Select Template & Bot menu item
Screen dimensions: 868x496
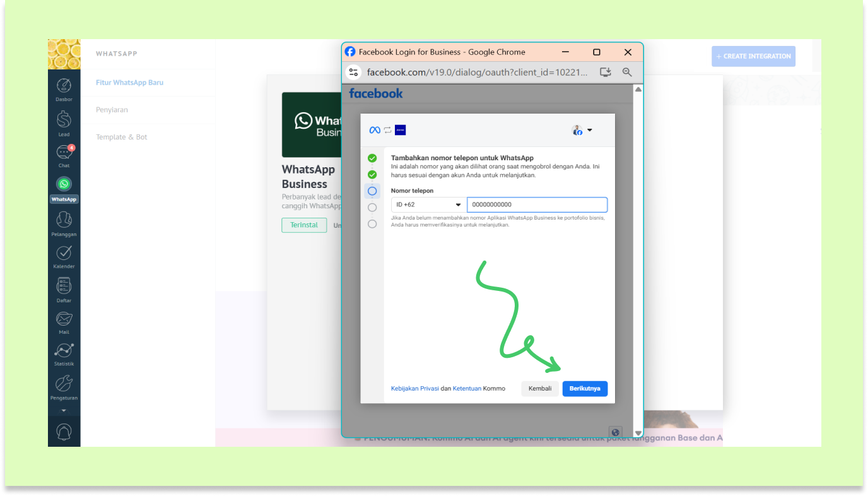tap(122, 137)
